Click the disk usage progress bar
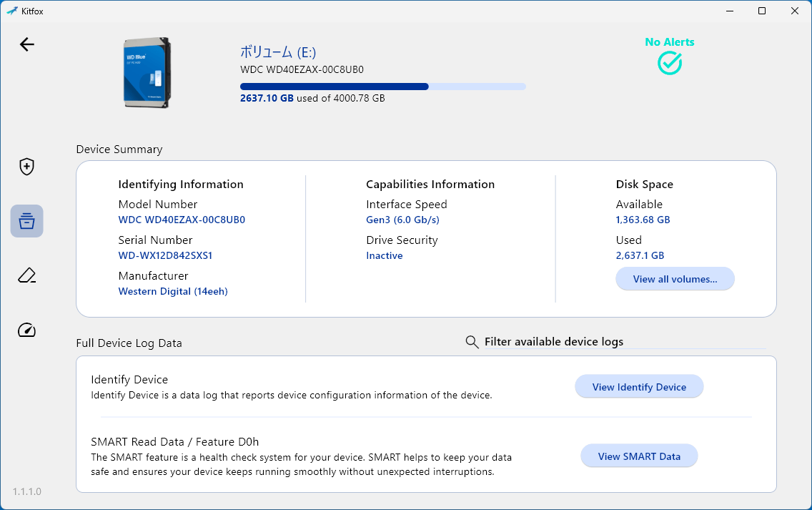 click(x=382, y=87)
